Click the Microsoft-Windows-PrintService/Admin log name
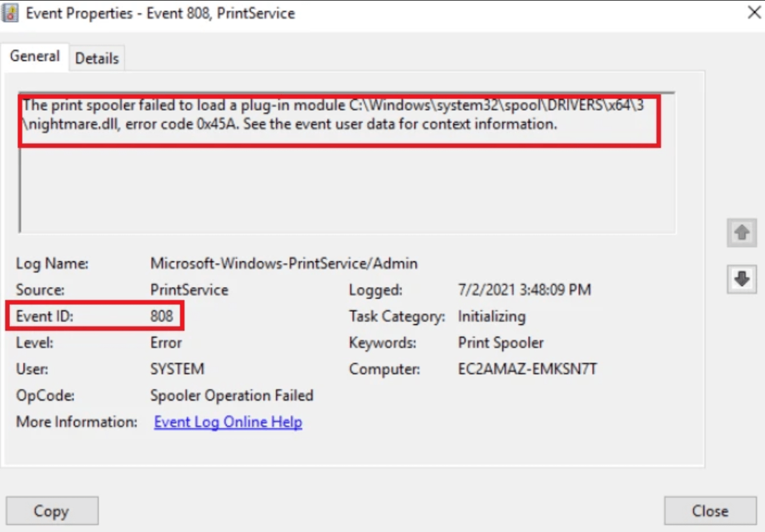 pyautogui.click(x=283, y=263)
